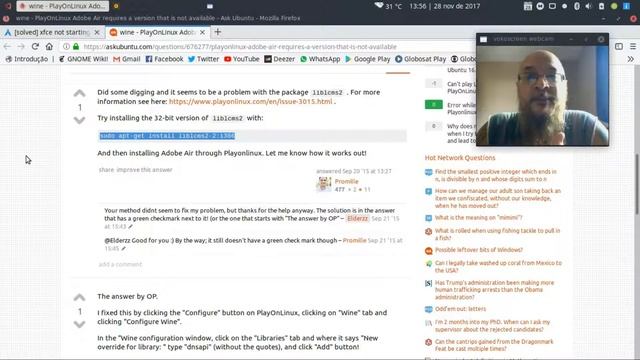Open WhatsApp bookmark
Viewport: 640px width, 360px height.
pyautogui.click(x=320, y=59)
